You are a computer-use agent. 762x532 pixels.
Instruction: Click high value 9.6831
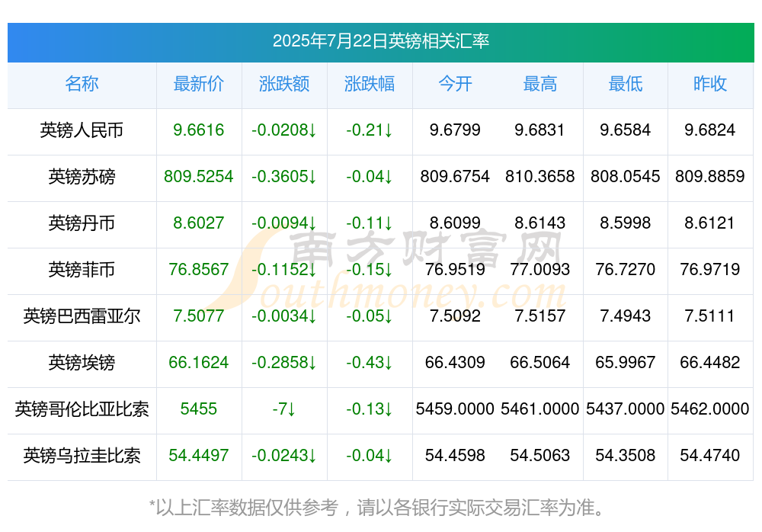click(540, 130)
